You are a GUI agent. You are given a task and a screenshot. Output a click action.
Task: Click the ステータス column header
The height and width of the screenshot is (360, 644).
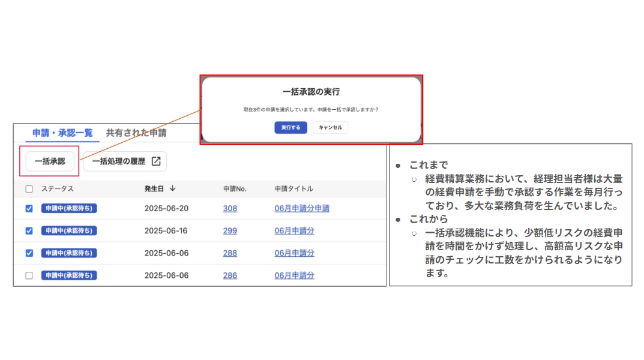pyautogui.click(x=58, y=189)
